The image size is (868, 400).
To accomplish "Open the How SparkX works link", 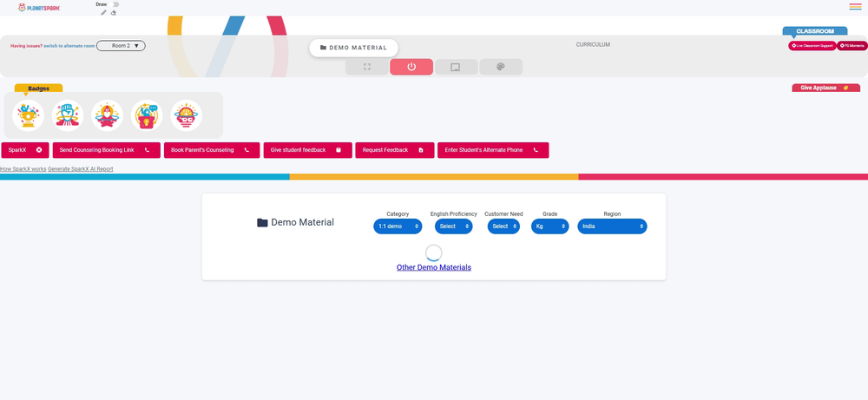I will coord(23,168).
